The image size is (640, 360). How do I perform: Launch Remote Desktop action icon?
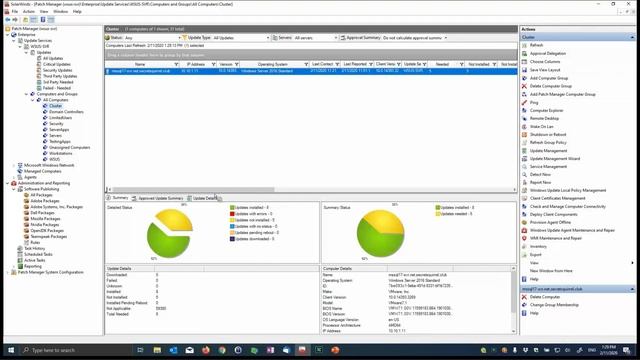[524, 118]
